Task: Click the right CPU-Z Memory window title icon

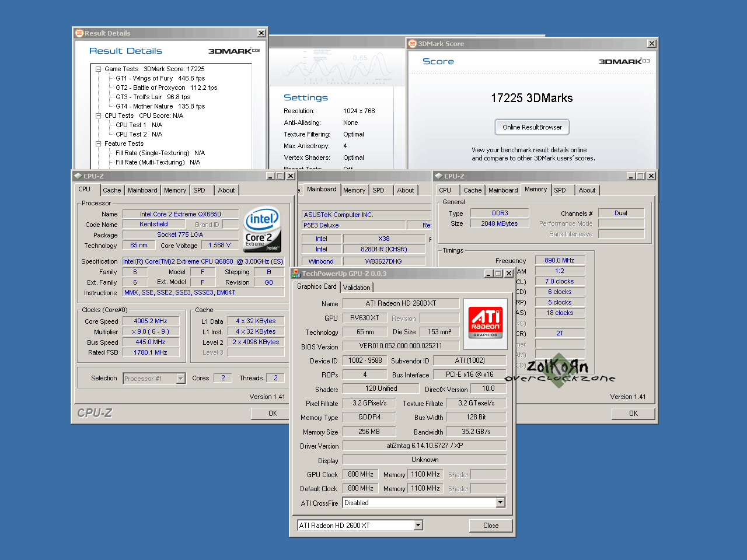Action: click(438, 176)
